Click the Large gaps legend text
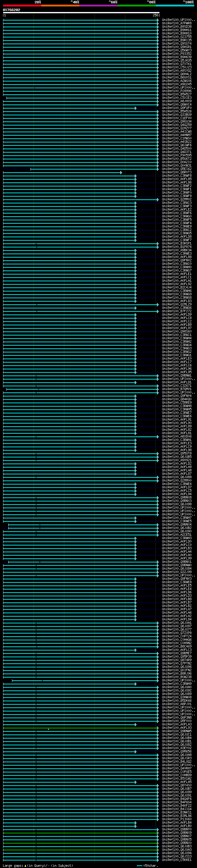Viewport: 197px width, 868px height. 38,865
